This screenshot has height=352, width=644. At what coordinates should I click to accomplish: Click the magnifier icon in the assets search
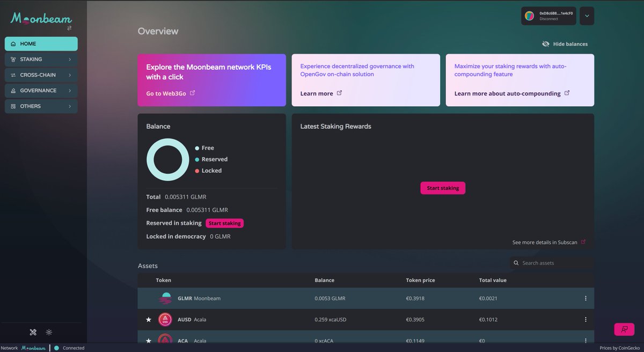[x=516, y=263]
